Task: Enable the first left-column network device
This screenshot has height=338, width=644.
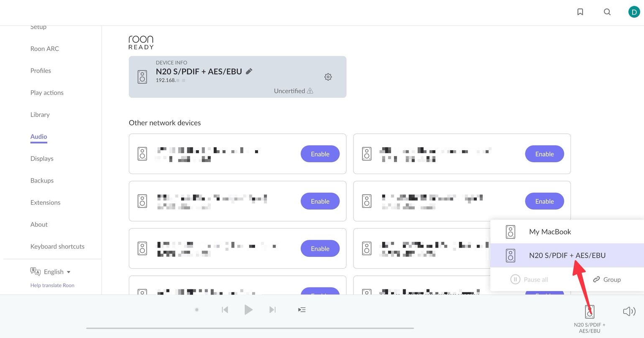Action: [x=320, y=154]
